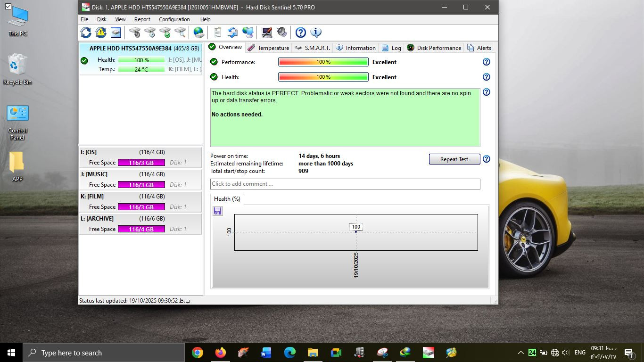Click the info speech bubble toolbar icon
Viewport: 644px width, 362px height.
[x=316, y=33]
